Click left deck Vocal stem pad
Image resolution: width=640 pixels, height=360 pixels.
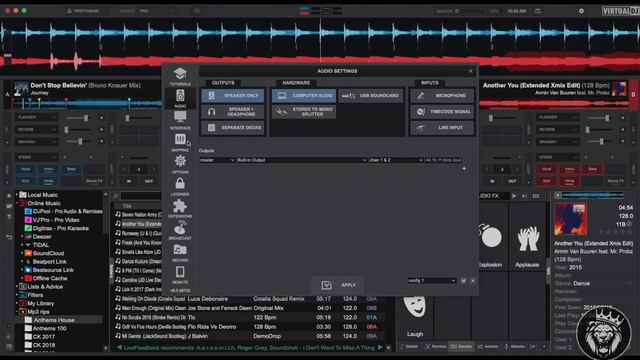click(x=25, y=169)
